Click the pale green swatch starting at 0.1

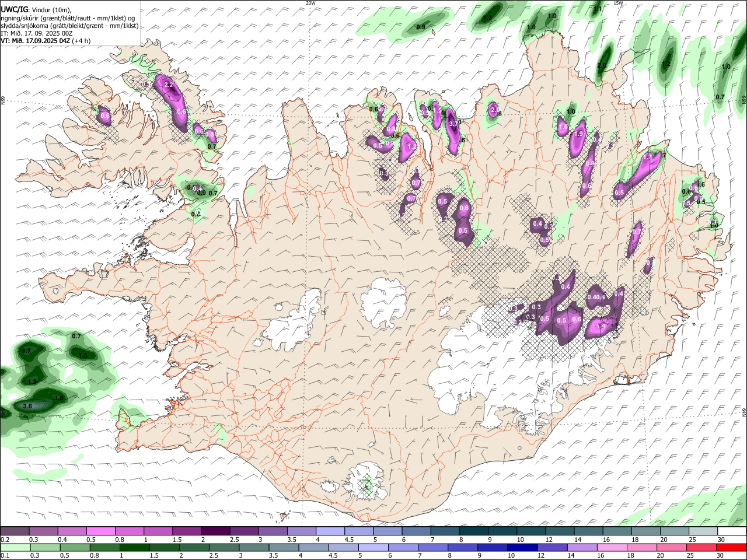tap(15, 547)
